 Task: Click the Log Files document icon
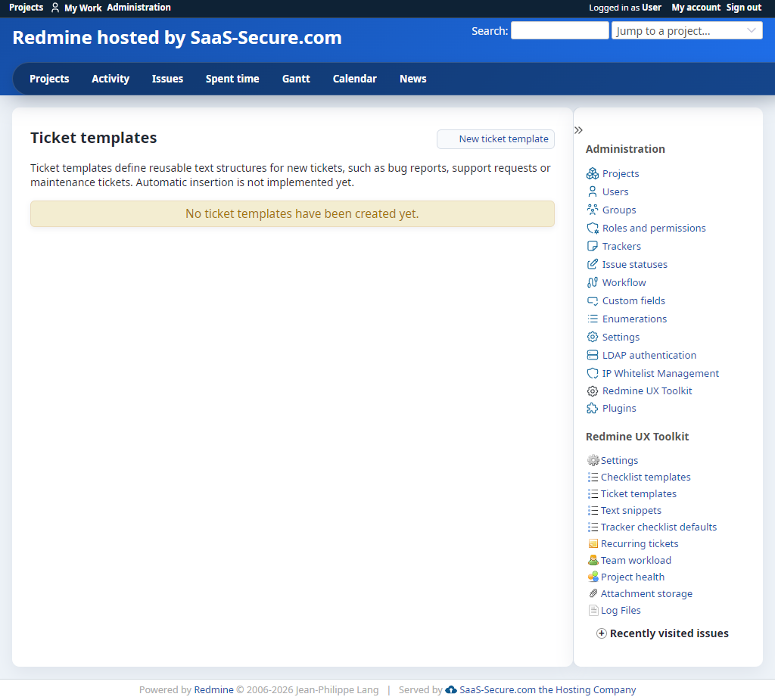point(593,611)
